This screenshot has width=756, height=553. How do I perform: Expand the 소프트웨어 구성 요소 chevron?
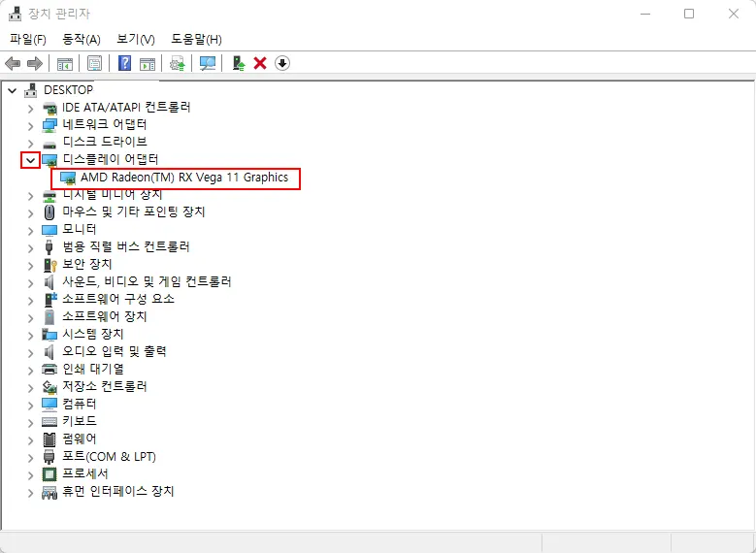click(31, 301)
